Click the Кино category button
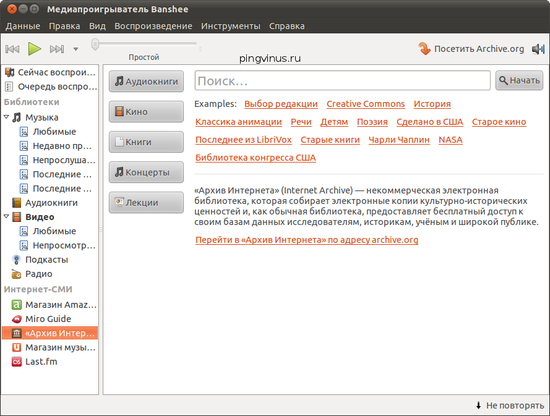 point(146,112)
